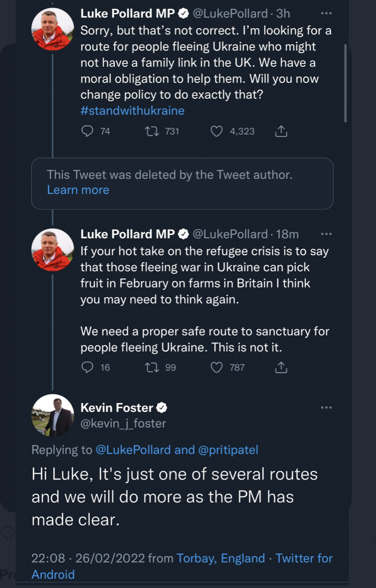Click the Torbay, England location link
Image resolution: width=376 pixels, height=588 pixels.
tap(221, 558)
